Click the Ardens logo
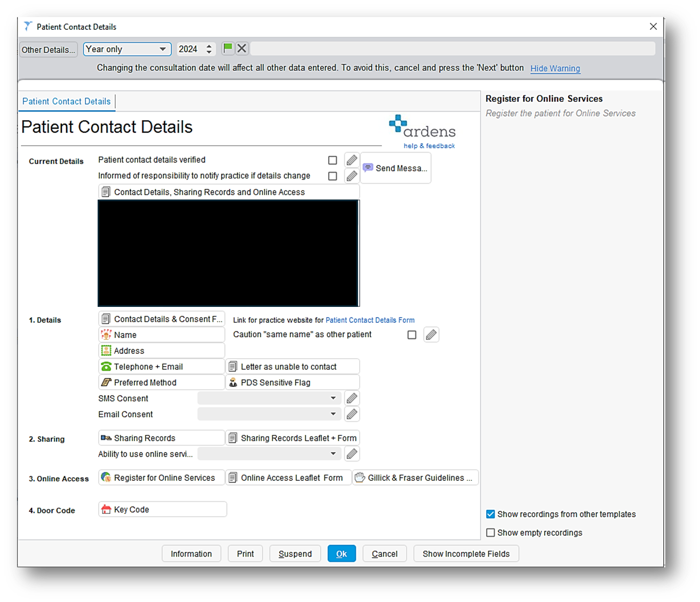 click(x=422, y=127)
